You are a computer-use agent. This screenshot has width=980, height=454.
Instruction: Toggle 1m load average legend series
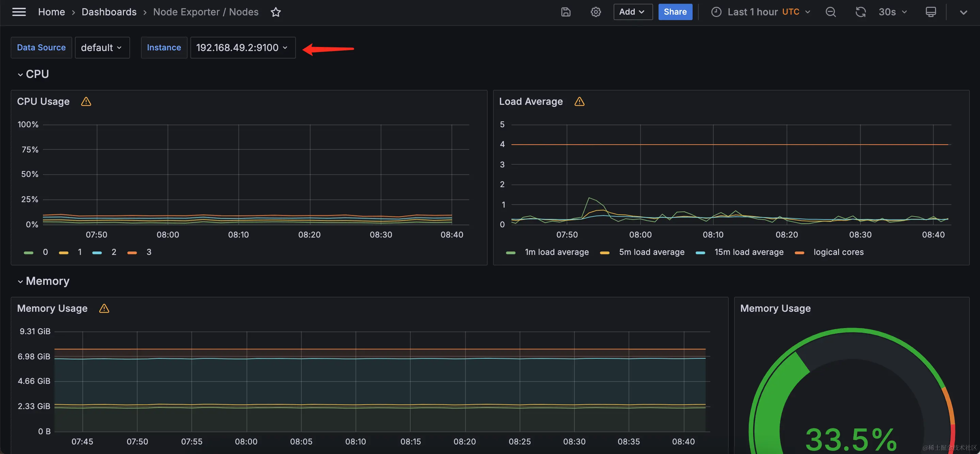pyautogui.click(x=556, y=252)
